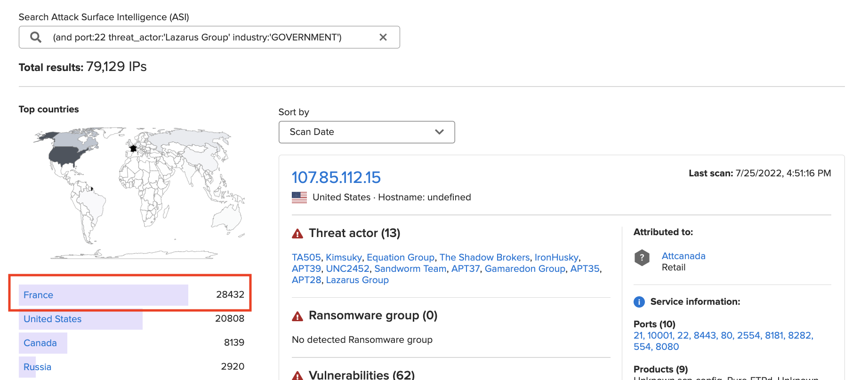Image resolution: width=868 pixels, height=380 pixels.
Task: Open IP address 107.85.112.15
Action: click(x=336, y=177)
